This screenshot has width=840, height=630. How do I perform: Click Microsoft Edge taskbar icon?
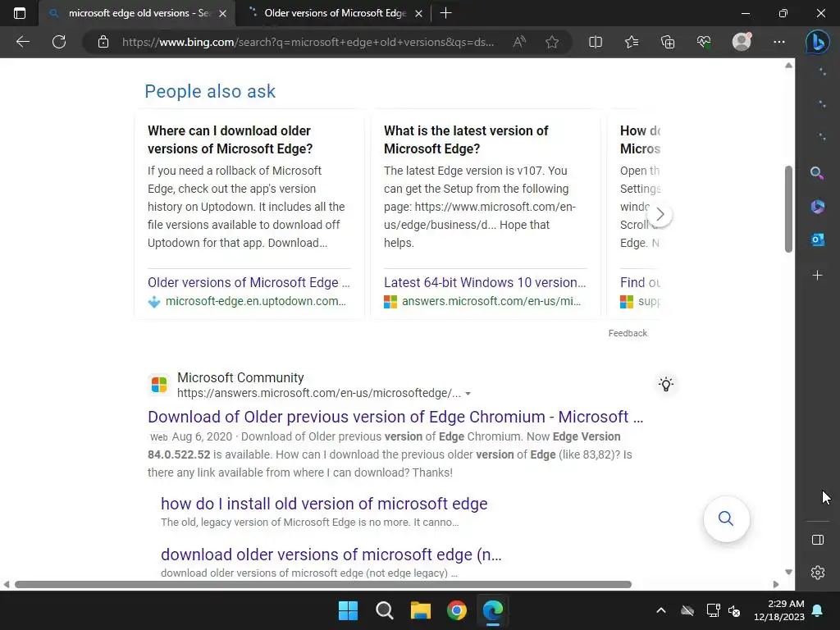493,610
